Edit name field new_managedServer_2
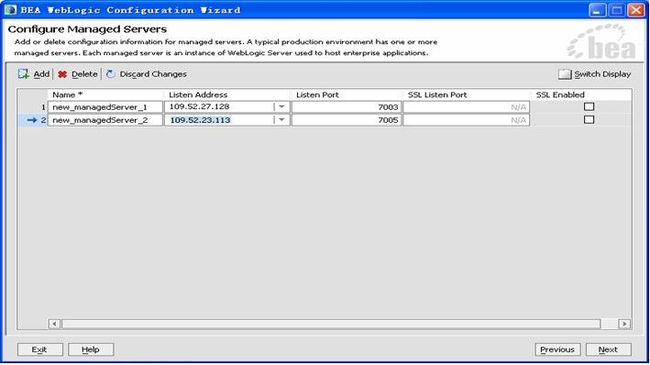This screenshot has width=650, height=365. pos(105,120)
